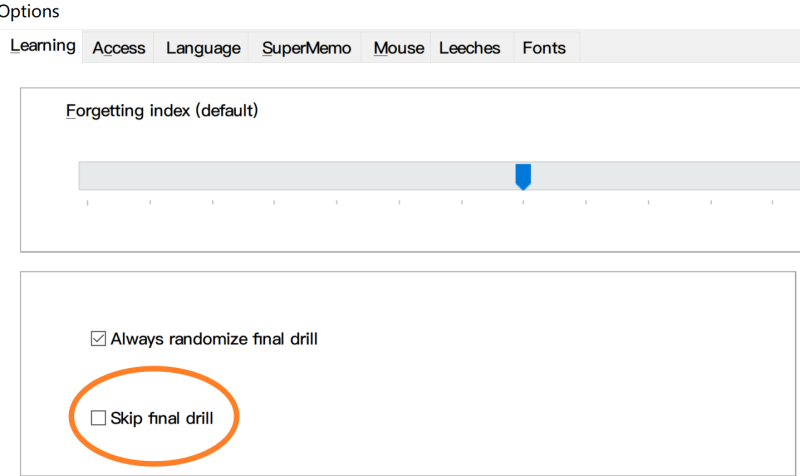
Task: Show the Fonts tab
Action: pos(544,48)
